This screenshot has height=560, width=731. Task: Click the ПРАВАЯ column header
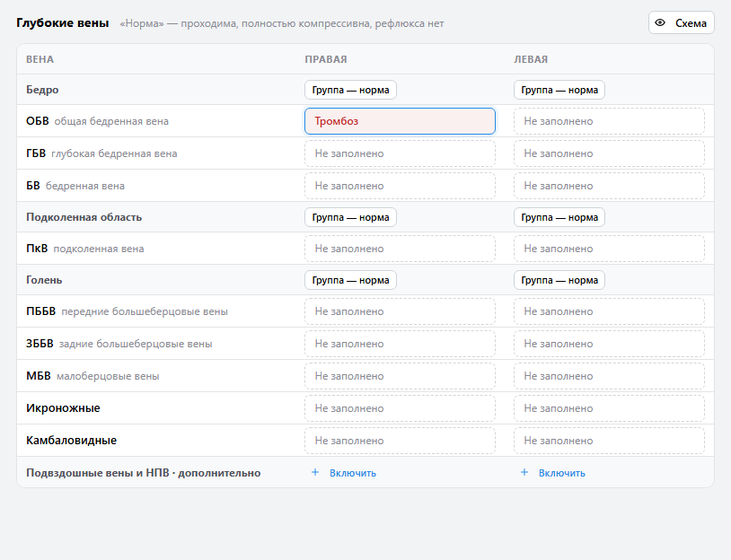point(326,59)
